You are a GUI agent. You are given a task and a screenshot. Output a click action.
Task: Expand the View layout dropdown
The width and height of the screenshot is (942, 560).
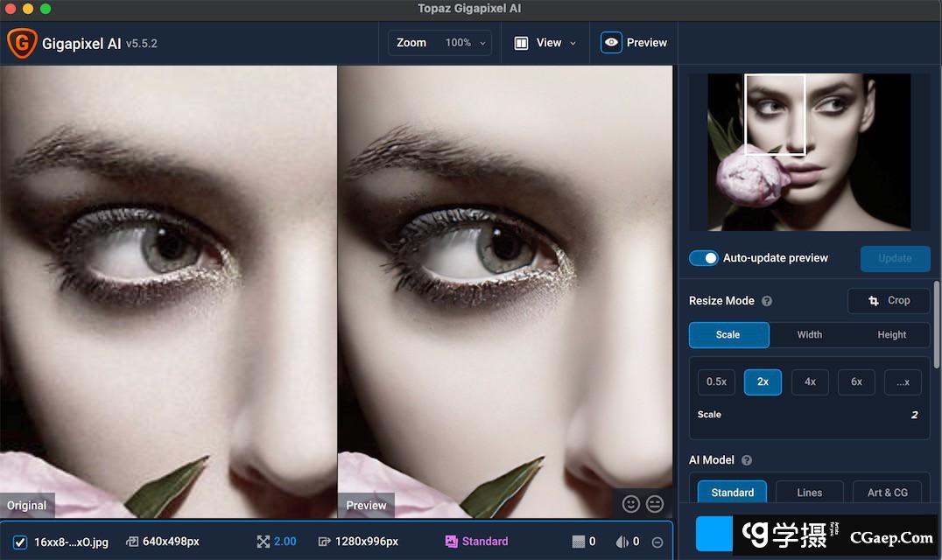[x=545, y=43]
